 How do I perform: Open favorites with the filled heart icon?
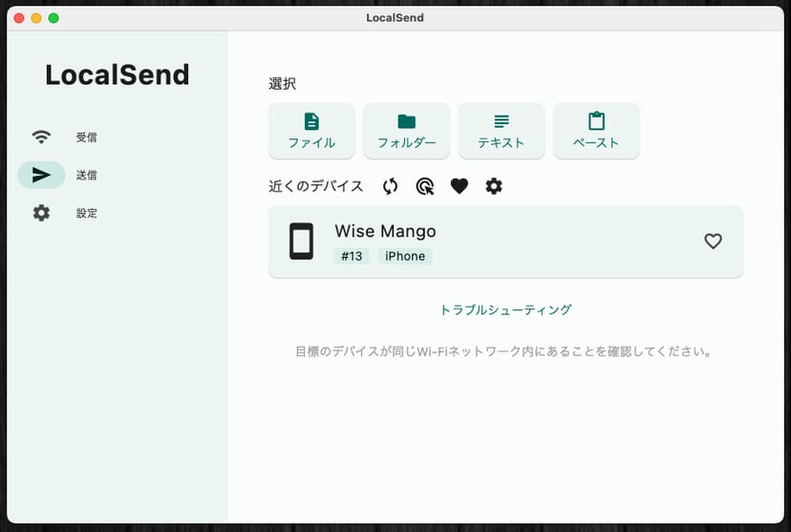click(x=460, y=186)
